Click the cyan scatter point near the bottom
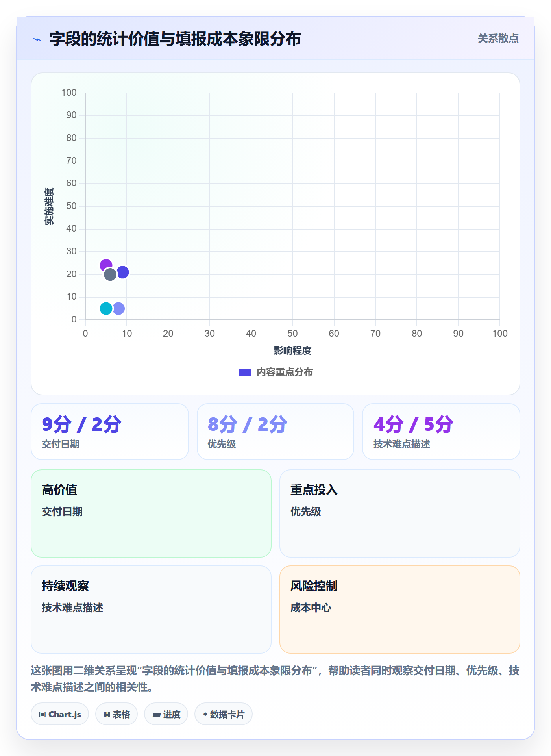551x756 pixels. point(106,308)
